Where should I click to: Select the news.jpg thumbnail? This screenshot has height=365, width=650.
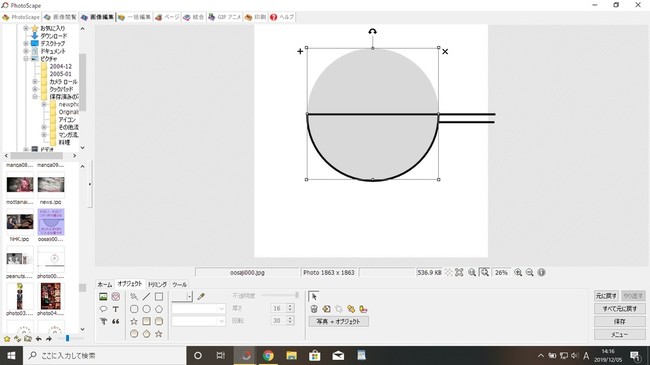[x=51, y=185]
